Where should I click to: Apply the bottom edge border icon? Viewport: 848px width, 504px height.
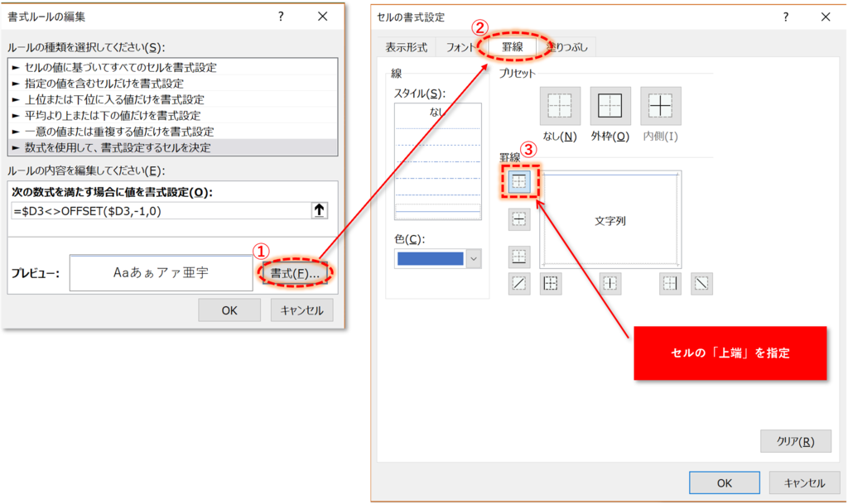pos(518,253)
